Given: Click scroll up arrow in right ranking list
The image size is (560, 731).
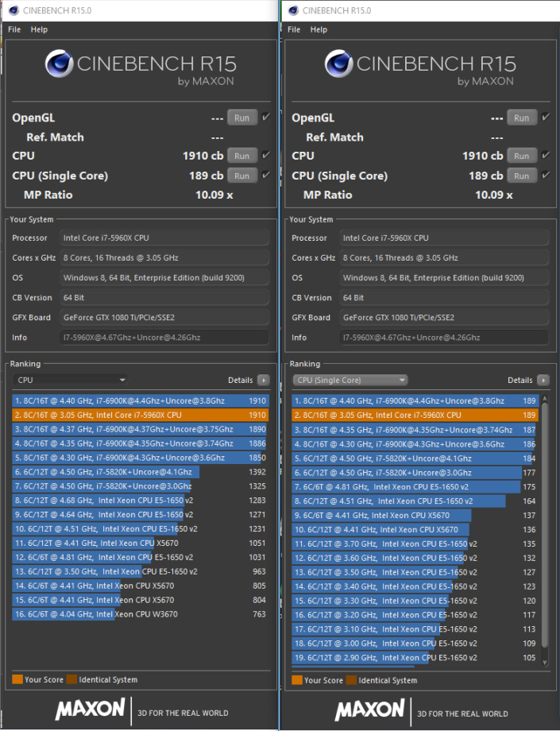Looking at the screenshot, I should point(545,399).
